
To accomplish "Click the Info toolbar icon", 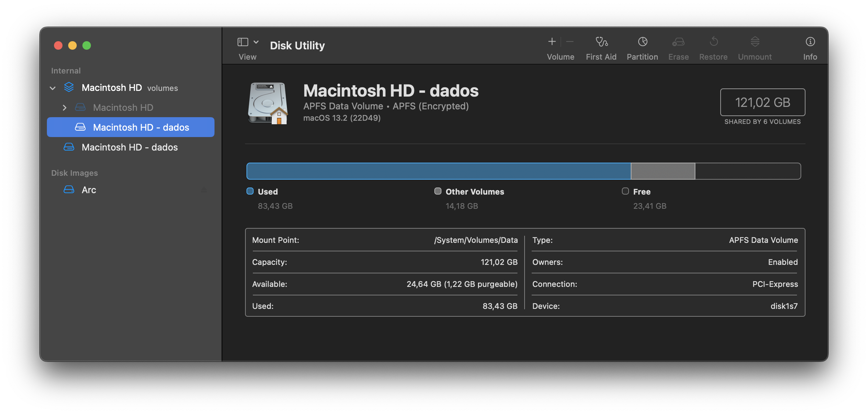I will tap(810, 42).
